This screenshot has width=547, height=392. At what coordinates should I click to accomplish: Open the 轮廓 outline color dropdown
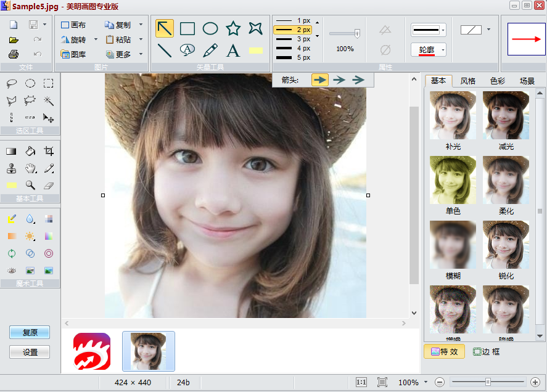coord(443,50)
